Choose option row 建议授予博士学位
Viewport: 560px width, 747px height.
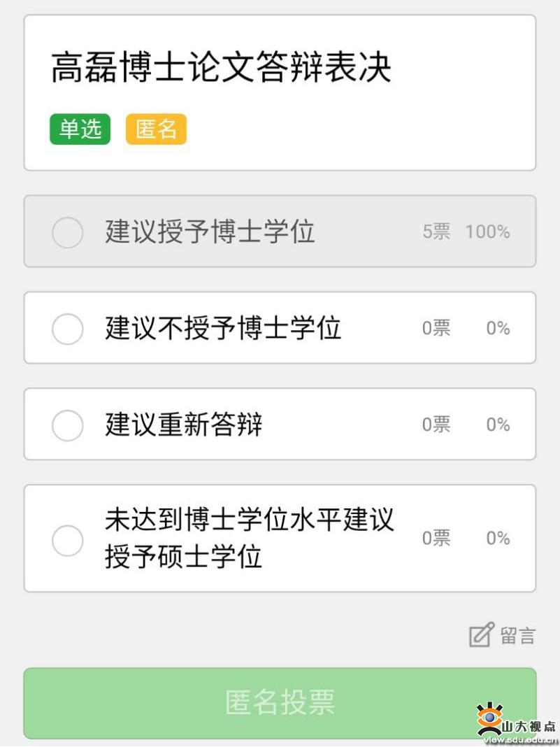(x=280, y=231)
